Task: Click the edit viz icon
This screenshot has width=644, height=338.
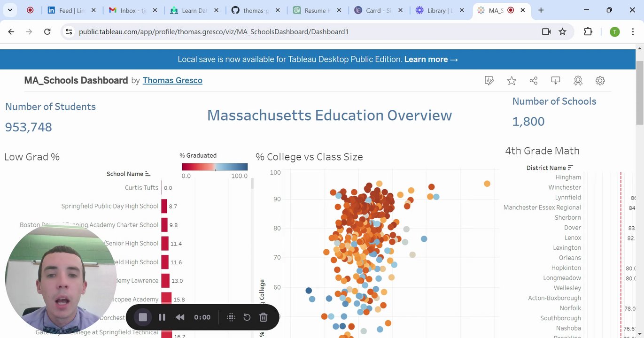Action: 489,81
